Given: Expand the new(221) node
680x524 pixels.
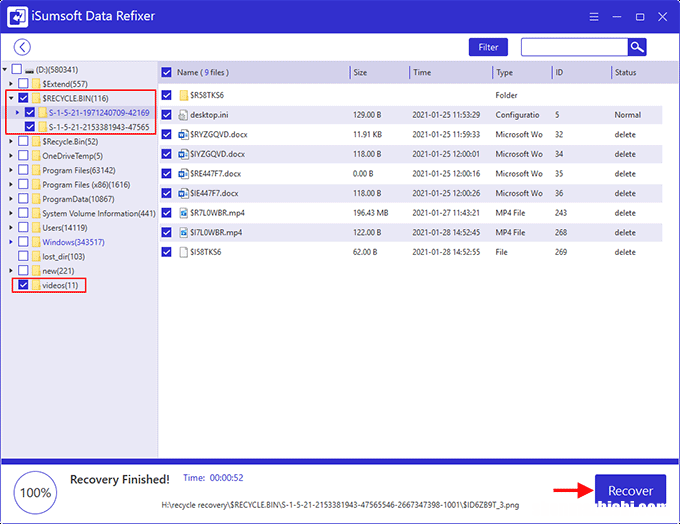Looking at the screenshot, I should (11, 271).
